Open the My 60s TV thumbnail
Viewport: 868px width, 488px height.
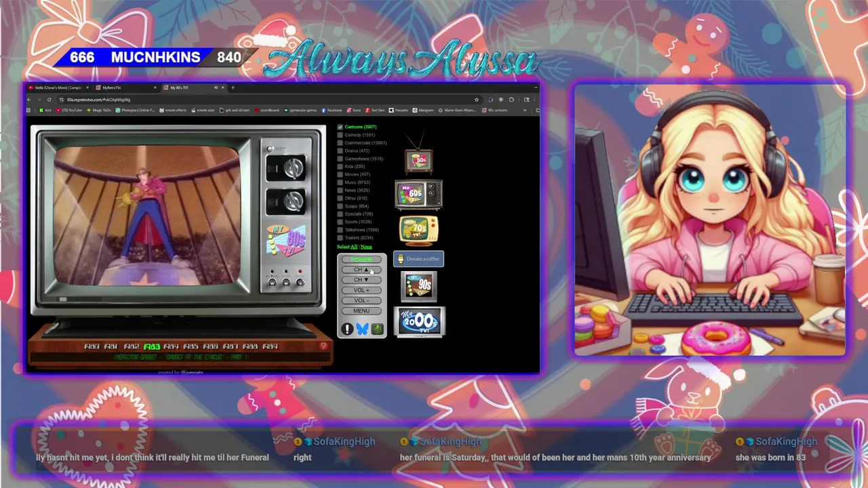point(418,195)
